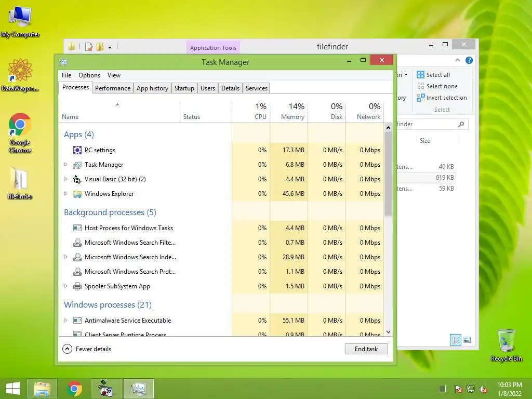This screenshot has width=532, height=399.
Task: Click the search magnifier in filefinder window
Action: click(461, 124)
